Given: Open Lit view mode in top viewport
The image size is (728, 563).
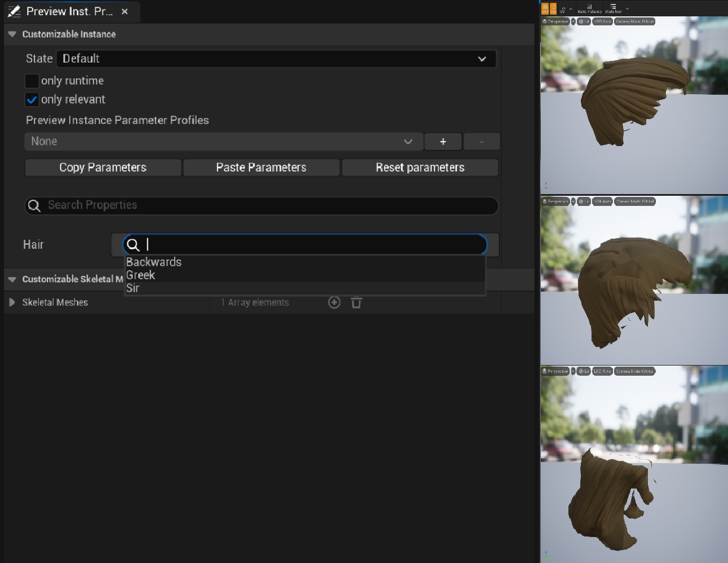Looking at the screenshot, I should pos(584,21).
